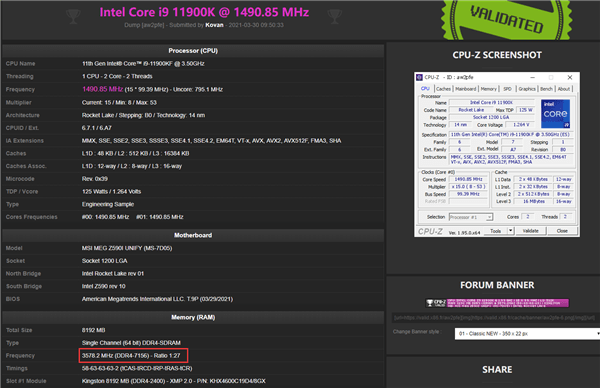
Task: Select the Memory tab in the CPU-Z screenshot
Action: pyautogui.click(x=488, y=89)
